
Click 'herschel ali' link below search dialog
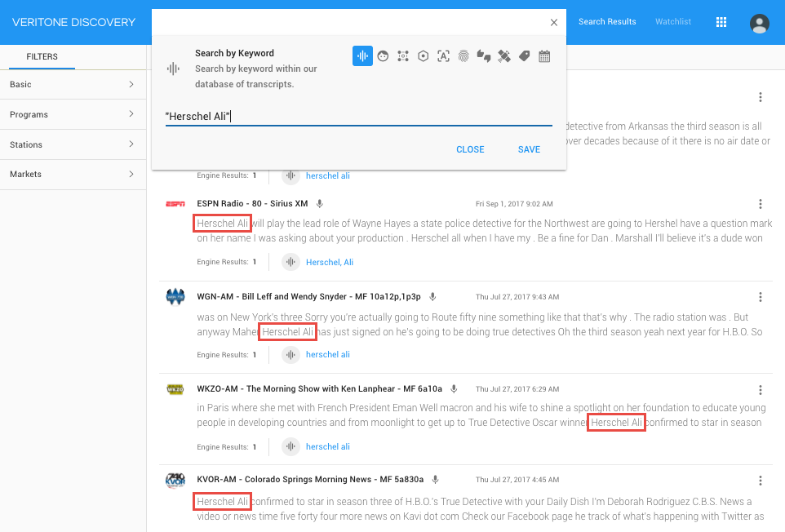pos(328,175)
